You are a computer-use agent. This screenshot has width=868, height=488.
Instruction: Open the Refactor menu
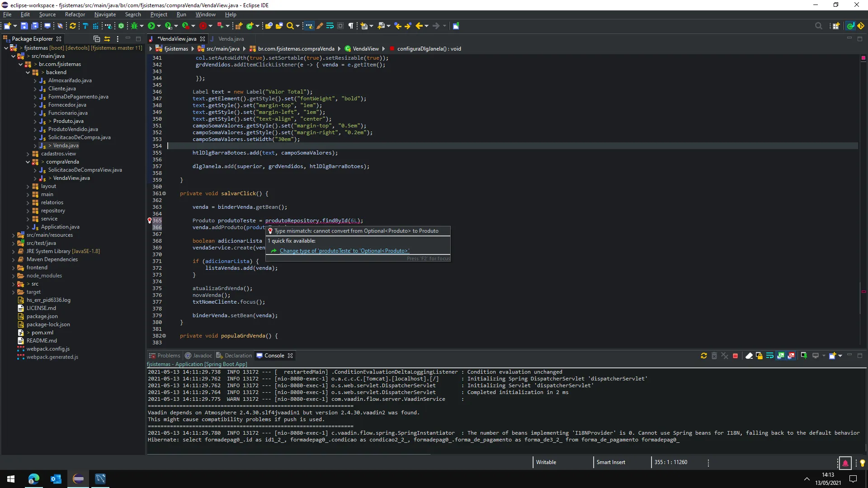75,14
